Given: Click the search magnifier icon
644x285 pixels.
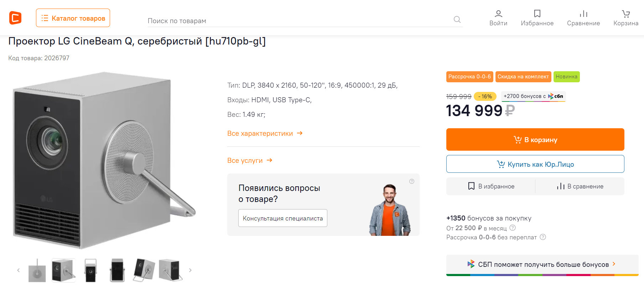Looking at the screenshot, I should (457, 20).
